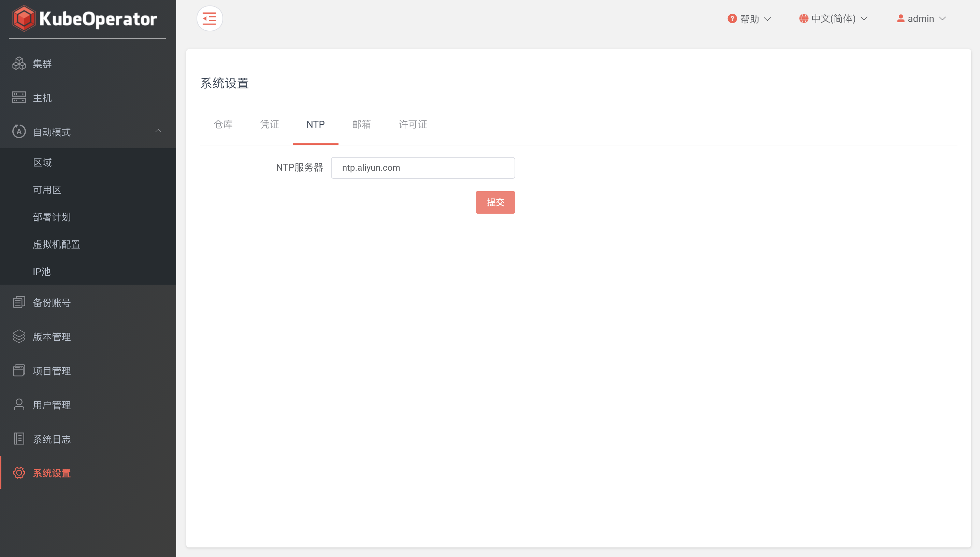Image resolution: width=980 pixels, height=557 pixels.
Task: Click the KubeOperator logo
Action: coord(85,19)
